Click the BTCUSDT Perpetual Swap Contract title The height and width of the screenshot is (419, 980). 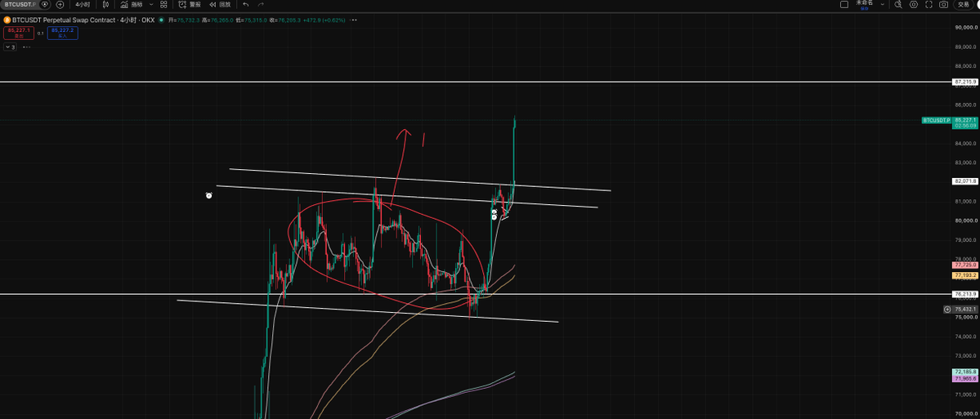tap(64, 20)
